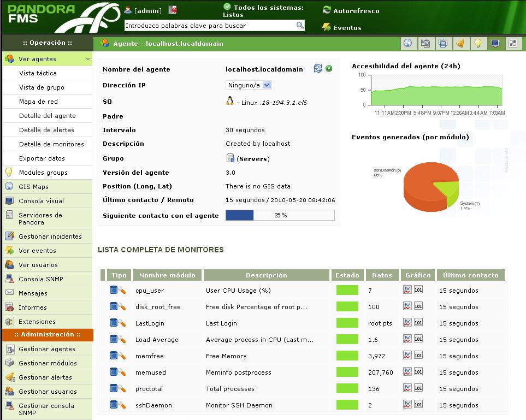Expand Gestionar agentes in Administración
Screen dimensions: 526x420
coord(47,349)
